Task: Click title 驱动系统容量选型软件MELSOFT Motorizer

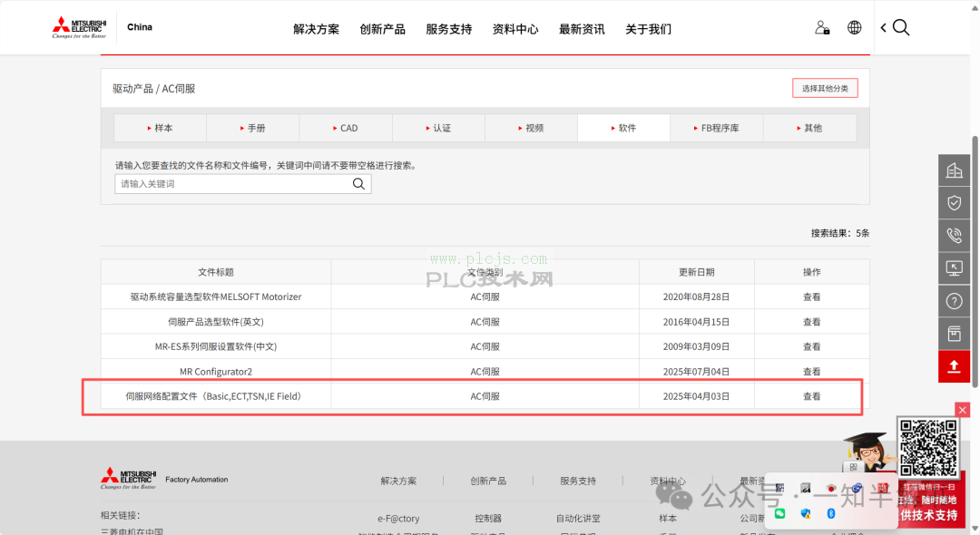Action: point(216,297)
